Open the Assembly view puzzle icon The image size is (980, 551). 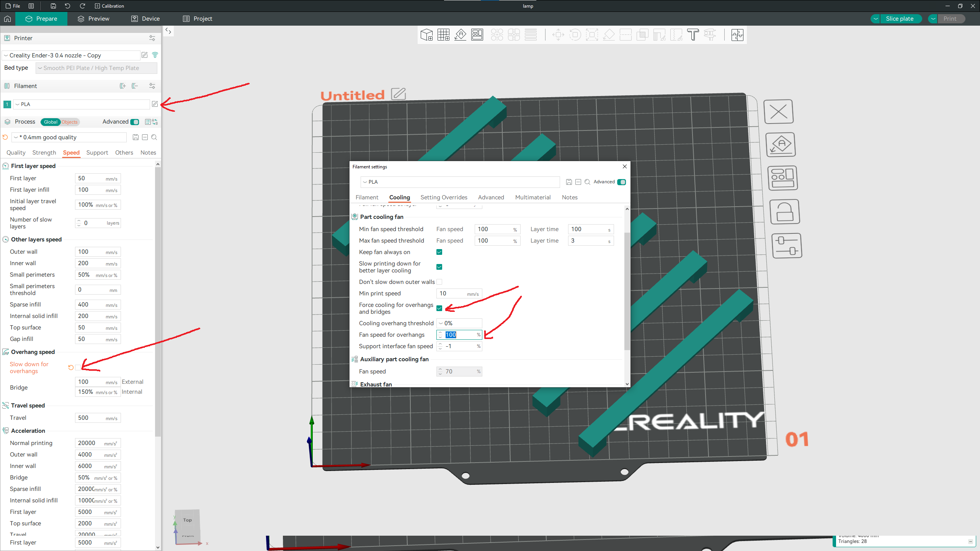coord(737,35)
